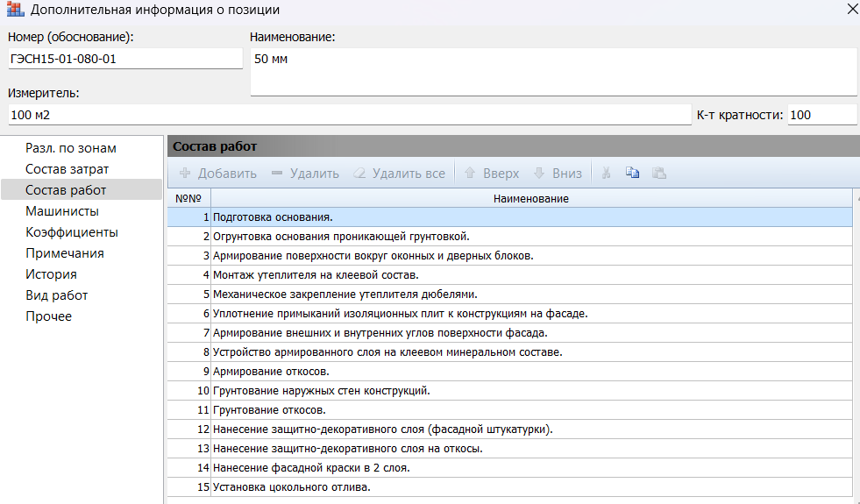The height and width of the screenshot is (504, 860).
Task: Move row up with Вверх button
Action: tap(492, 174)
